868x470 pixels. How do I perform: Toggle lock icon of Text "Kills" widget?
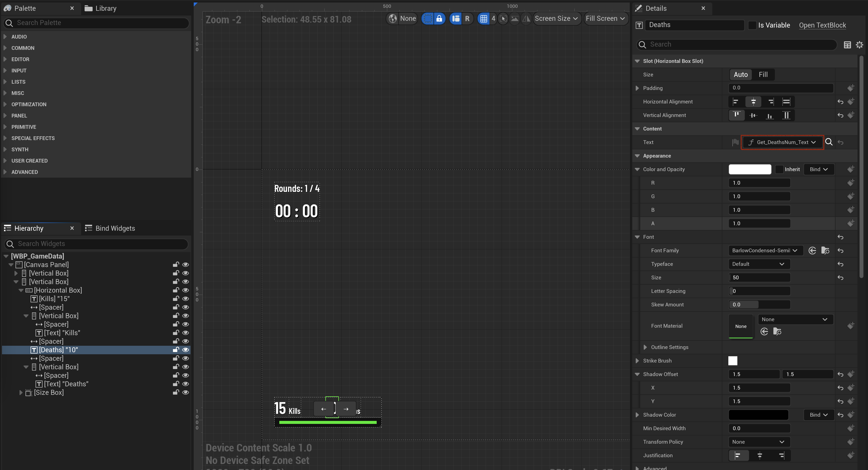coord(175,333)
